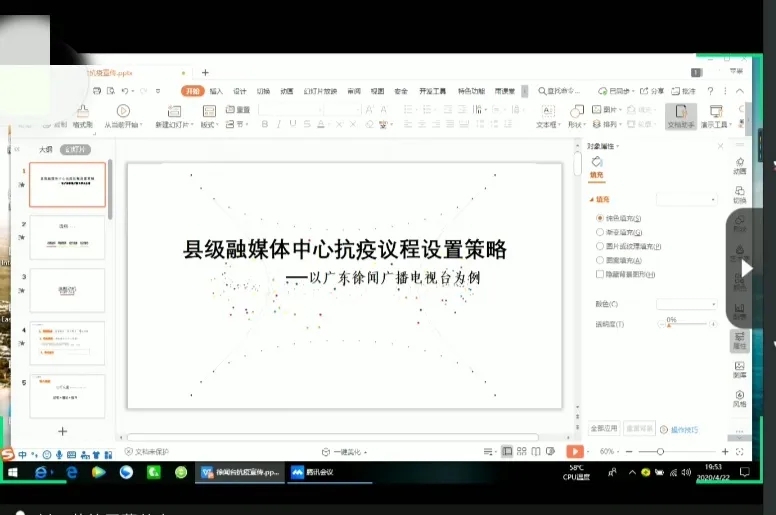Open the 文档助手 document assistant

(x=680, y=112)
